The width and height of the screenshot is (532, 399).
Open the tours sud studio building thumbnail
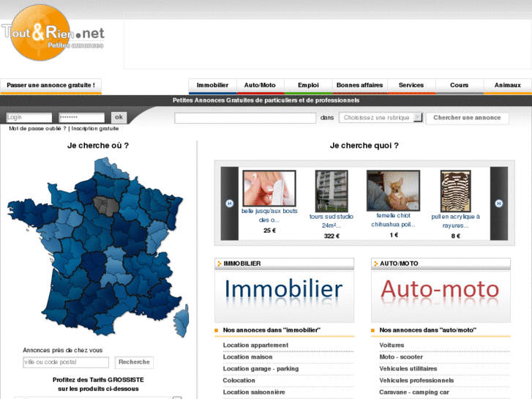(331, 191)
